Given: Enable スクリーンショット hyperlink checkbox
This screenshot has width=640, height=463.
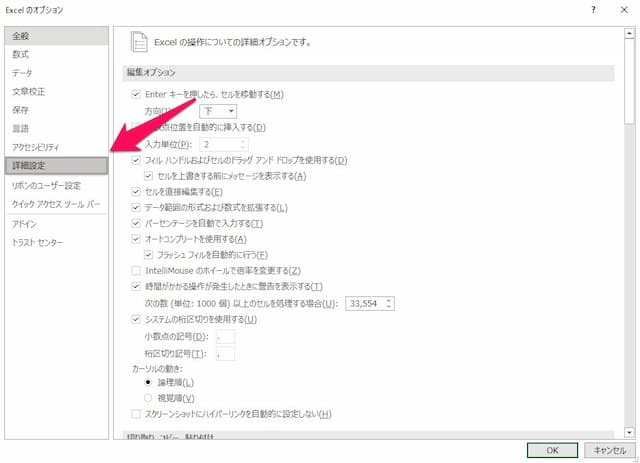Looking at the screenshot, I should tap(136, 414).
